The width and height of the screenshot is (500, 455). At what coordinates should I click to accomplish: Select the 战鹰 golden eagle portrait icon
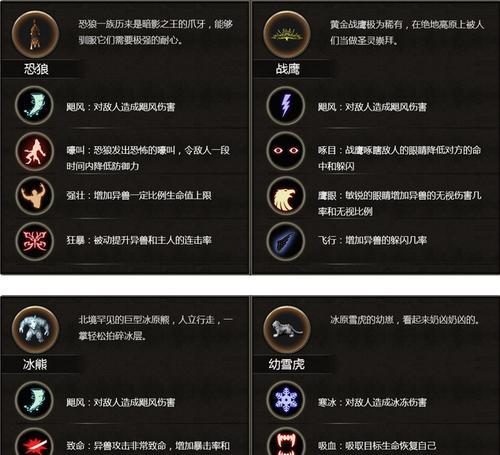[287, 34]
